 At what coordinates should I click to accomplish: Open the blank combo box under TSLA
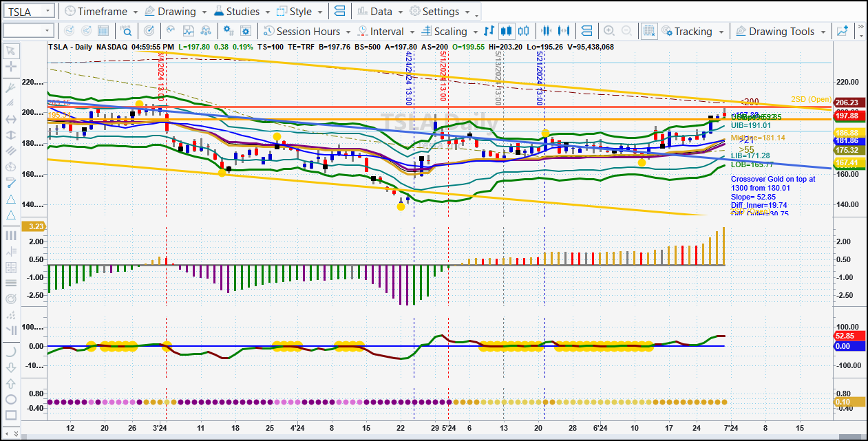[x=28, y=30]
